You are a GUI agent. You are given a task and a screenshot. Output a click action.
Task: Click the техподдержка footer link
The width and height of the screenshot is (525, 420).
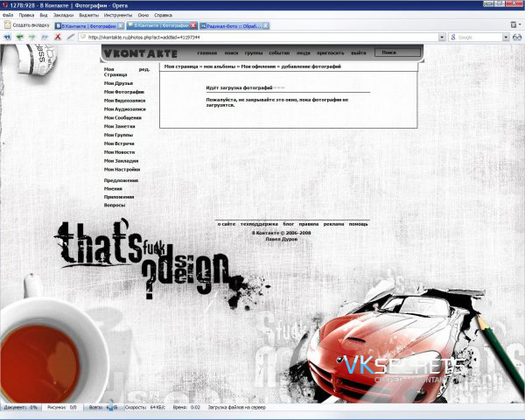pyautogui.click(x=259, y=224)
